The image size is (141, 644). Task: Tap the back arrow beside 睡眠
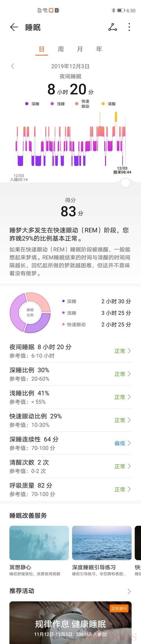tap(14, 27)
